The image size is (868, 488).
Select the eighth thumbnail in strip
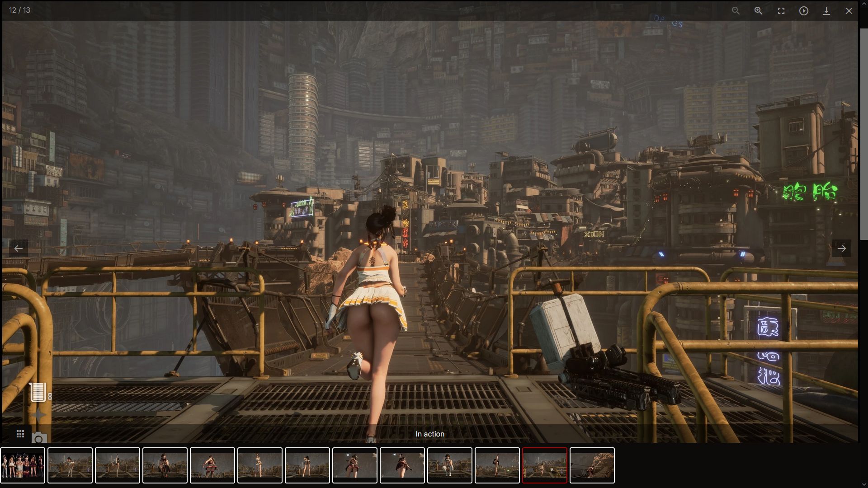click(355, 465)
